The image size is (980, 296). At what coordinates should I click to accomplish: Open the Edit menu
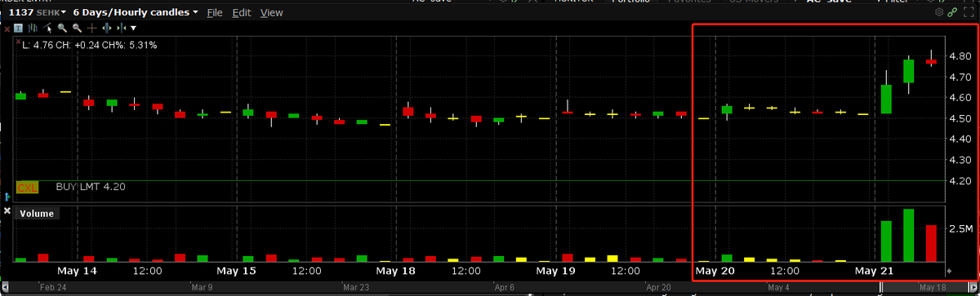(242, 12)
